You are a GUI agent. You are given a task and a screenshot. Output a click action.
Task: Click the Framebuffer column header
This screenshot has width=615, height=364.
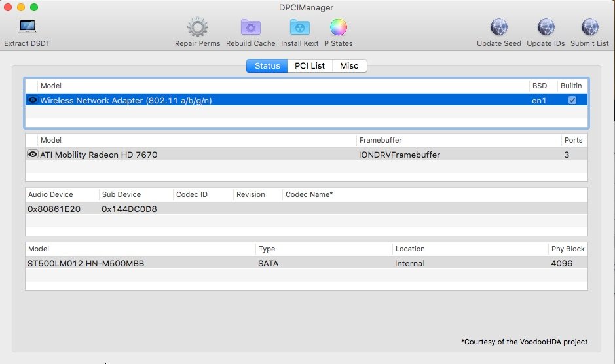[381, 140]
